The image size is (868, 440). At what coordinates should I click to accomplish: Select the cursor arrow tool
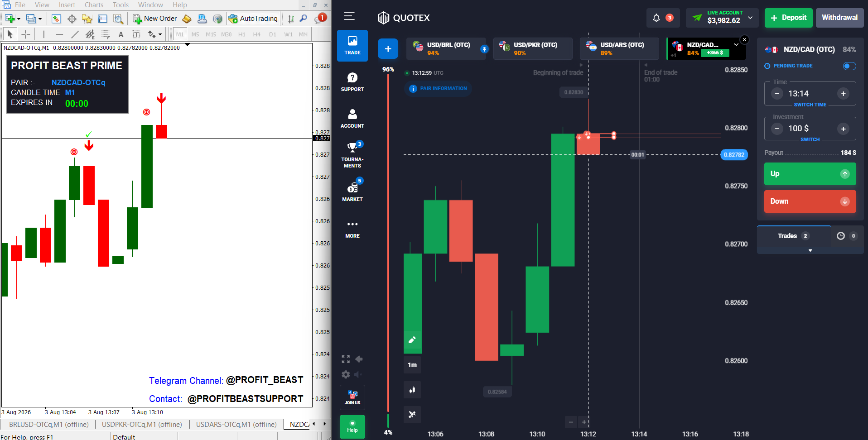click(x=10, y=34)
